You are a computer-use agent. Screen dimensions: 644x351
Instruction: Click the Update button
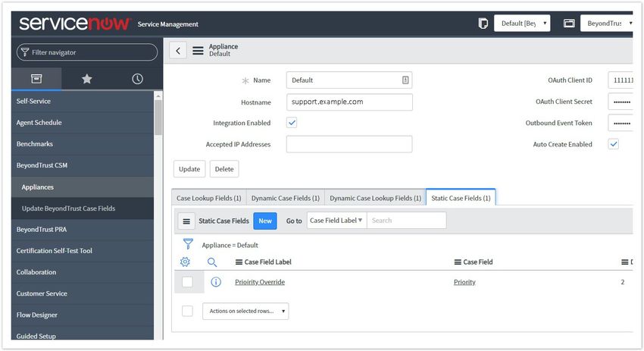pos(189,169)
